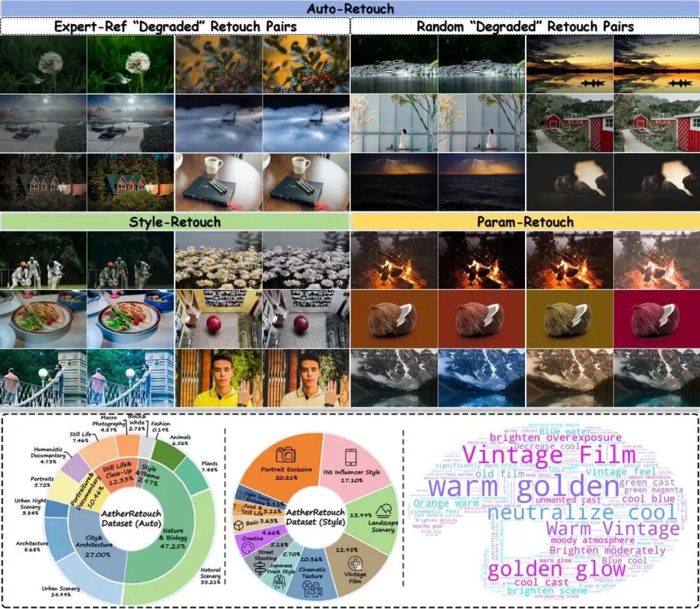Click the signpost icon under Street Shooting
This screenshot has height=609, width=700.
259,568
